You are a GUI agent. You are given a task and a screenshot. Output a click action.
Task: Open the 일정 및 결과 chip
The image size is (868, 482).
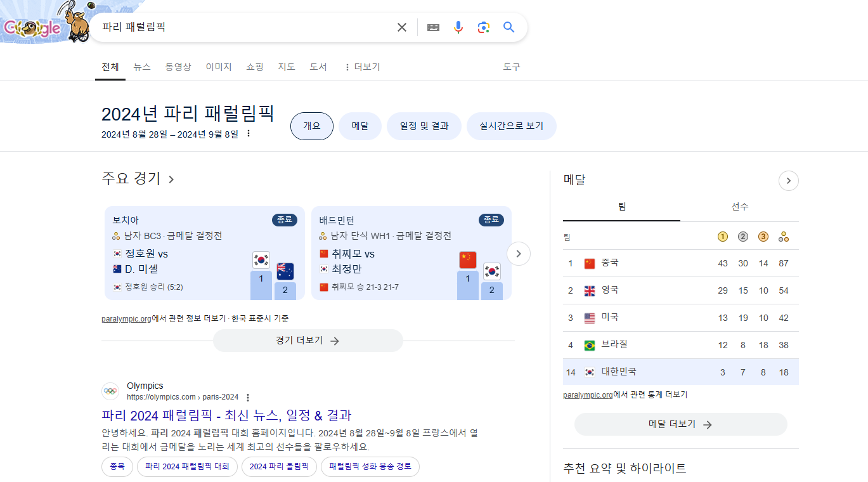(424, 126)
